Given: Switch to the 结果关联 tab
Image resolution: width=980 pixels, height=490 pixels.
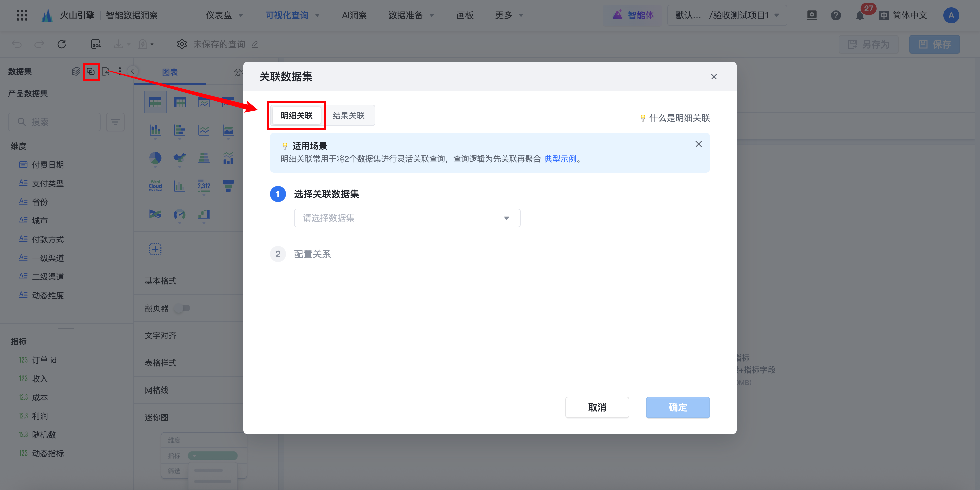Looking at the screenshot, I should click(348, 115).
